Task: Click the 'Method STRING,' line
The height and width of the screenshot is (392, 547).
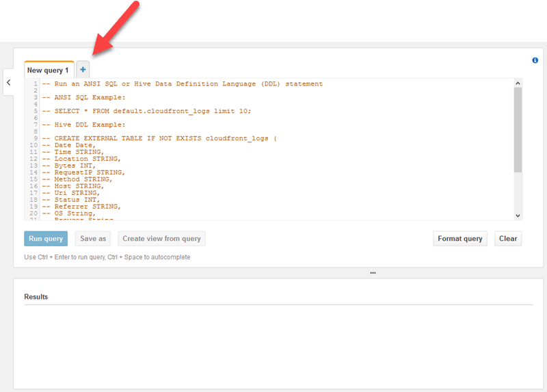Action: click(x=77, y=179)
